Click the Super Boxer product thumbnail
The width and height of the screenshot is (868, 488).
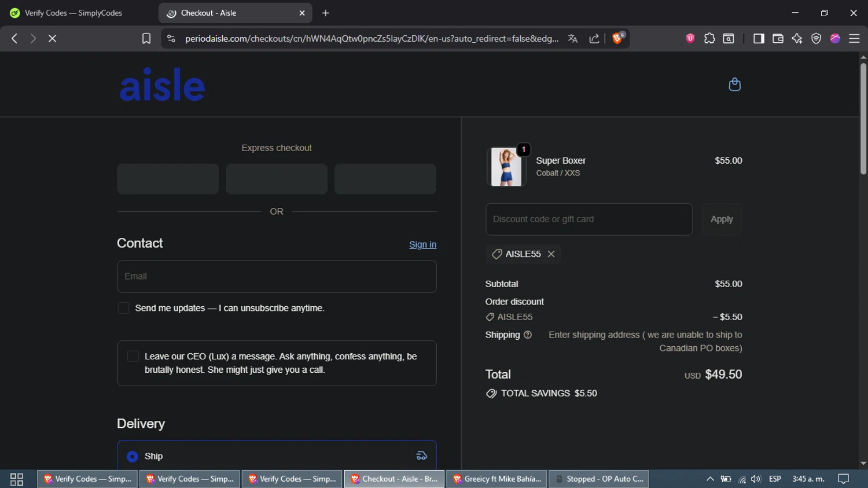506,167
